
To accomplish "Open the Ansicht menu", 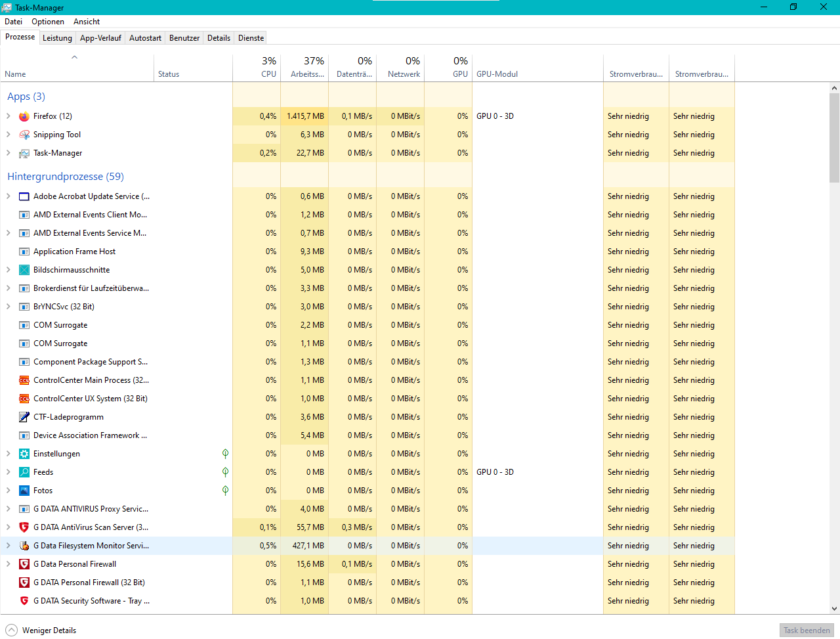I will pyautogui.click(x=87, y=22).
